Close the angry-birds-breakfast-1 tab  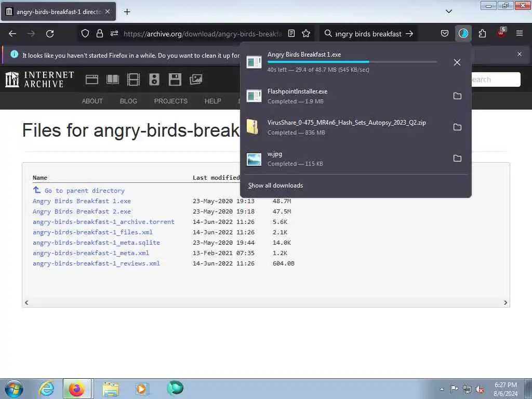click(x=108, y=11)
